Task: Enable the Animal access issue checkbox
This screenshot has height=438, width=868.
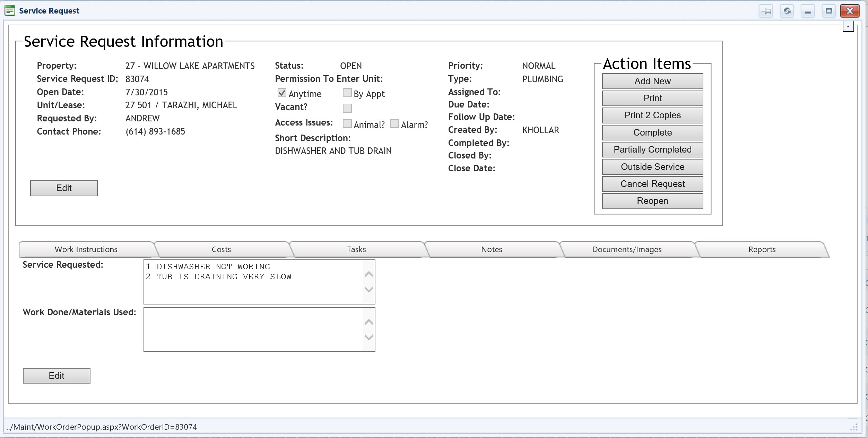Action: click(347, 124)
